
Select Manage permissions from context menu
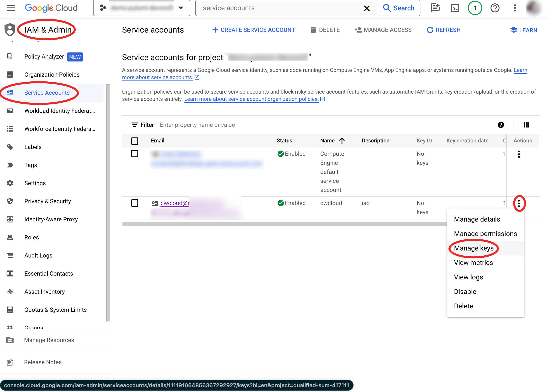[485, 234]
